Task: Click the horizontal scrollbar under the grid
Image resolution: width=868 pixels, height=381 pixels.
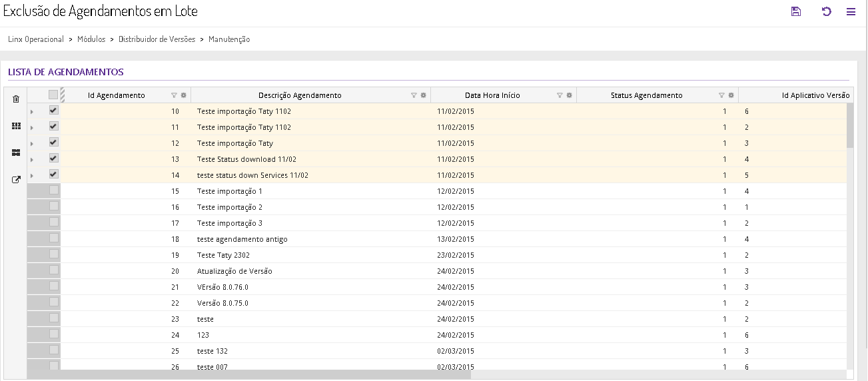Action: click(266, 374)
